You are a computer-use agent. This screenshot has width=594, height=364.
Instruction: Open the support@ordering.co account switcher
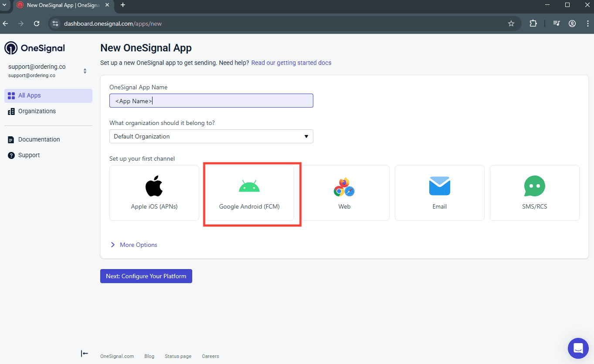[48, 71]
